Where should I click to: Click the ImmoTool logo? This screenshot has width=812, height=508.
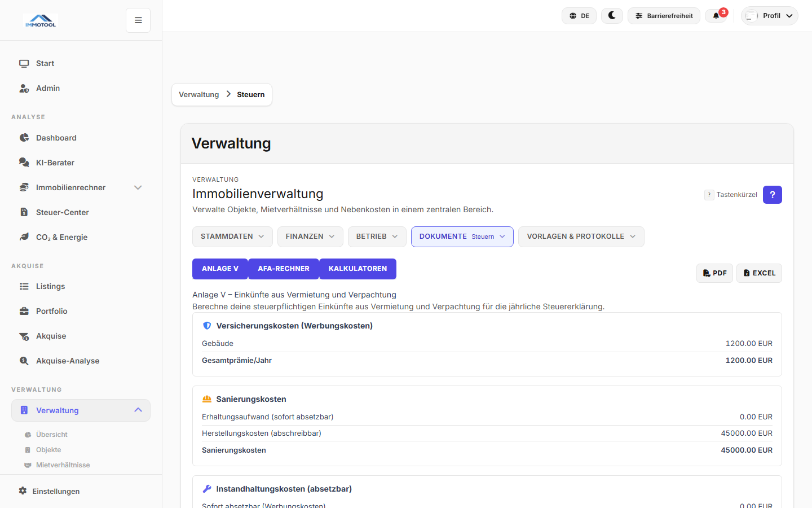pyautogui.click(x=41, y=21)
